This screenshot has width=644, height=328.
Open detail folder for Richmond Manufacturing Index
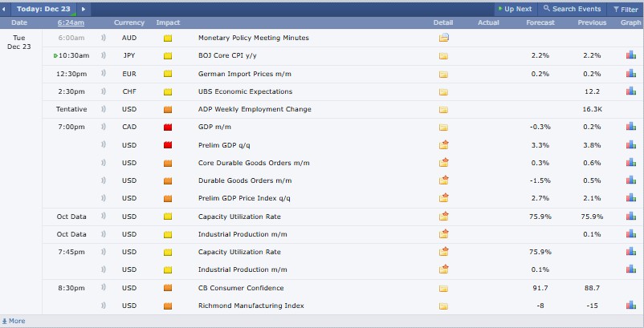pyautogui.click(x=444, y=306)
